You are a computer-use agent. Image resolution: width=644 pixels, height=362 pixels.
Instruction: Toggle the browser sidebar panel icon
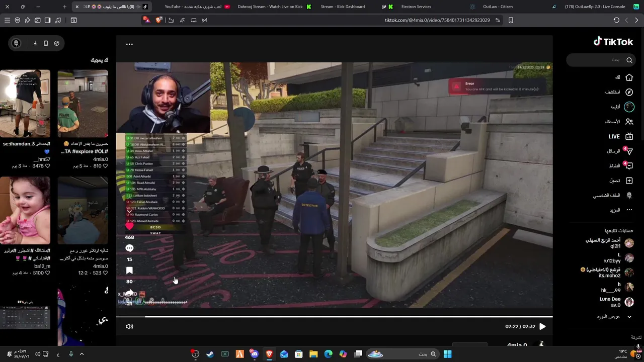pyautogui.click(x=47, y=20)
